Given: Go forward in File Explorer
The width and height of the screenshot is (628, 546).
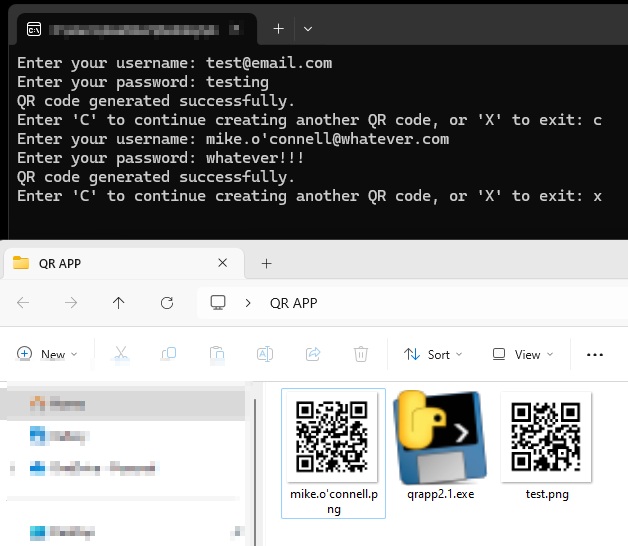Looking at the screenshot, I should 71,303.
